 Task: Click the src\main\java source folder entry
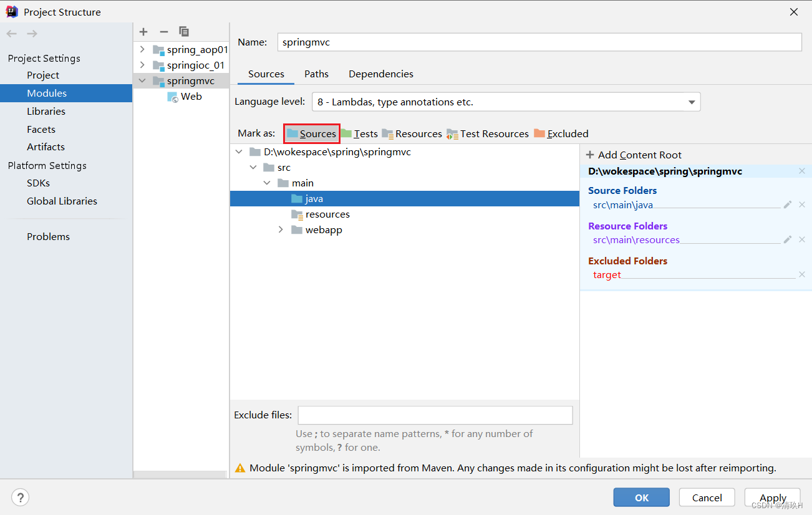[623, 205]
